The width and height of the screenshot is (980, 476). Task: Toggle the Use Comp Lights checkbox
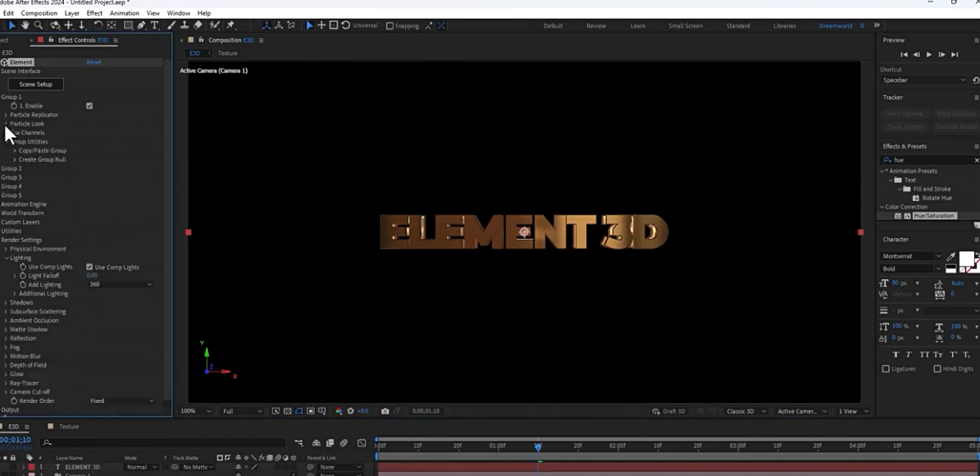(x=89, y=267)
